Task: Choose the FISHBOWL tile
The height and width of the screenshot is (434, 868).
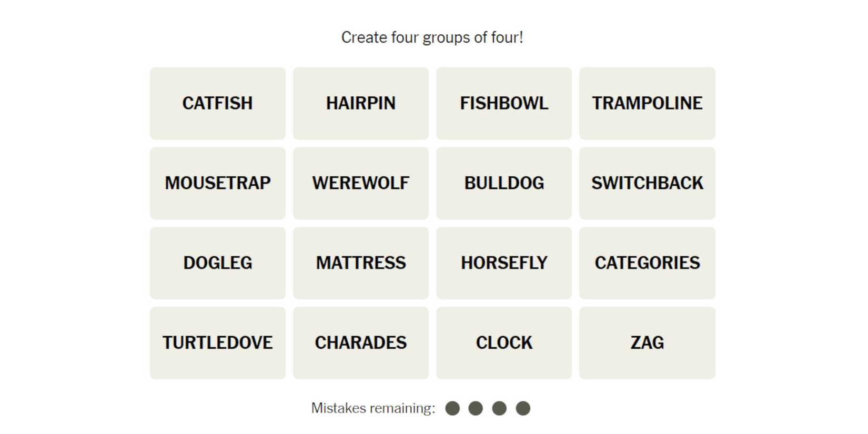Action: [x=503, y=103]
